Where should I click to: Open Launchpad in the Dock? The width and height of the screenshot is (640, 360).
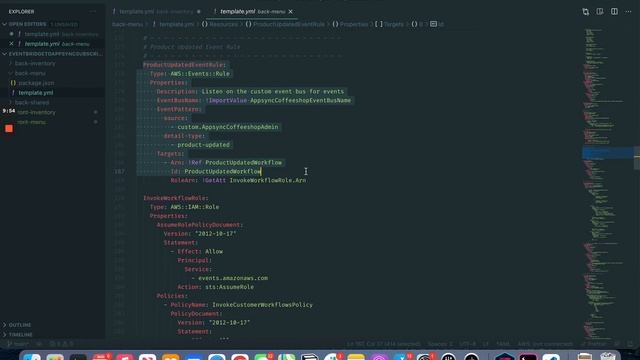coord(55,357)
